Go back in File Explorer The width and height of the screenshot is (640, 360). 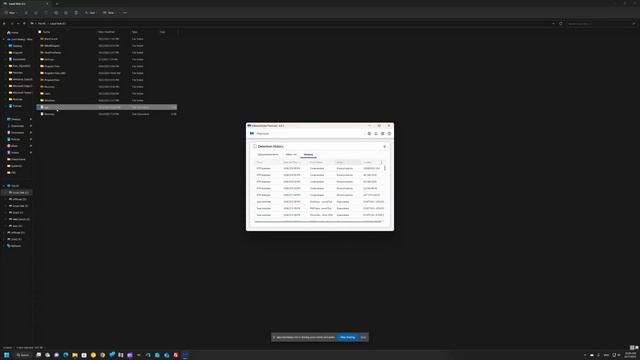coord(4,24)
